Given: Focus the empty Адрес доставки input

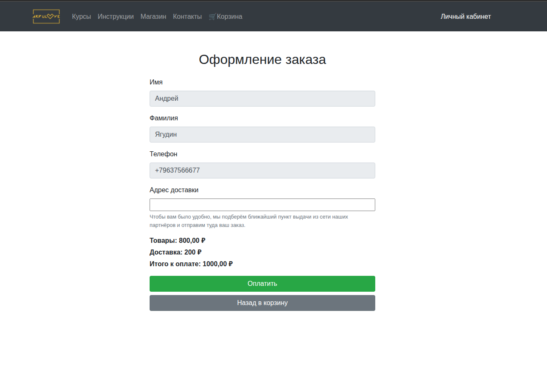Looking at the screenshot, I should click(262, 205).
